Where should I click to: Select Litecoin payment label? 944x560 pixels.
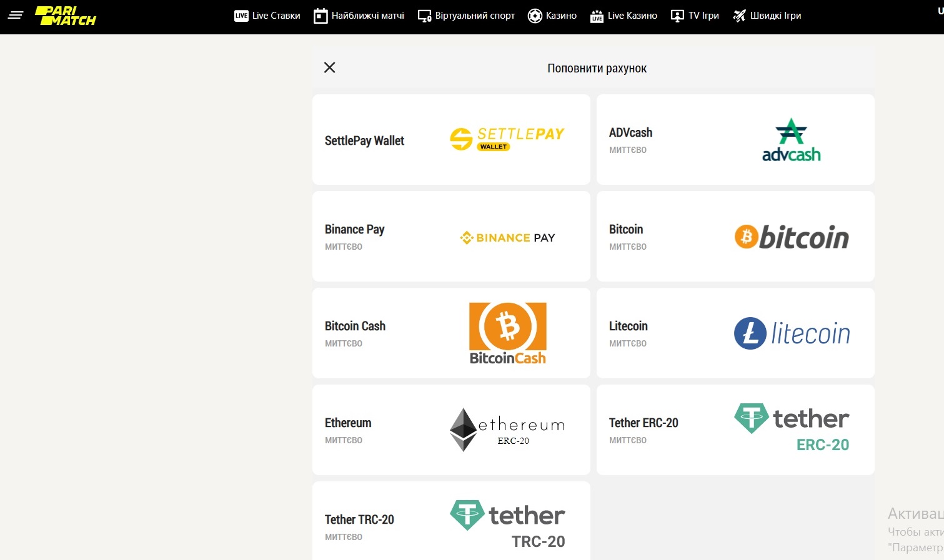[628, 326]
